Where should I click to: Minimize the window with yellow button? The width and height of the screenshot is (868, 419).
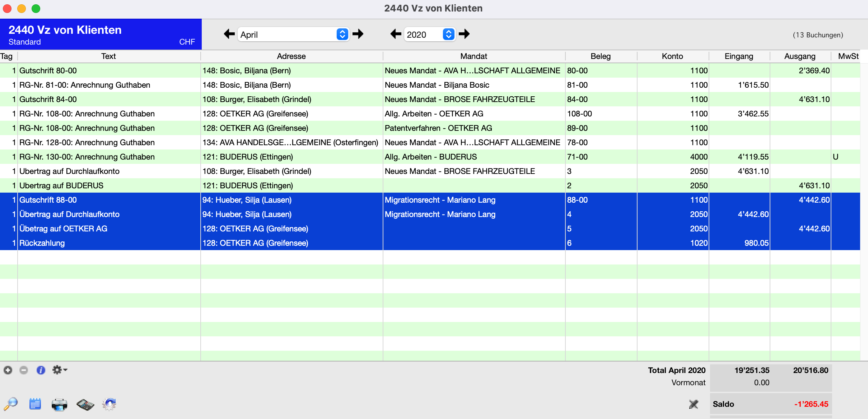click(22, 8)
